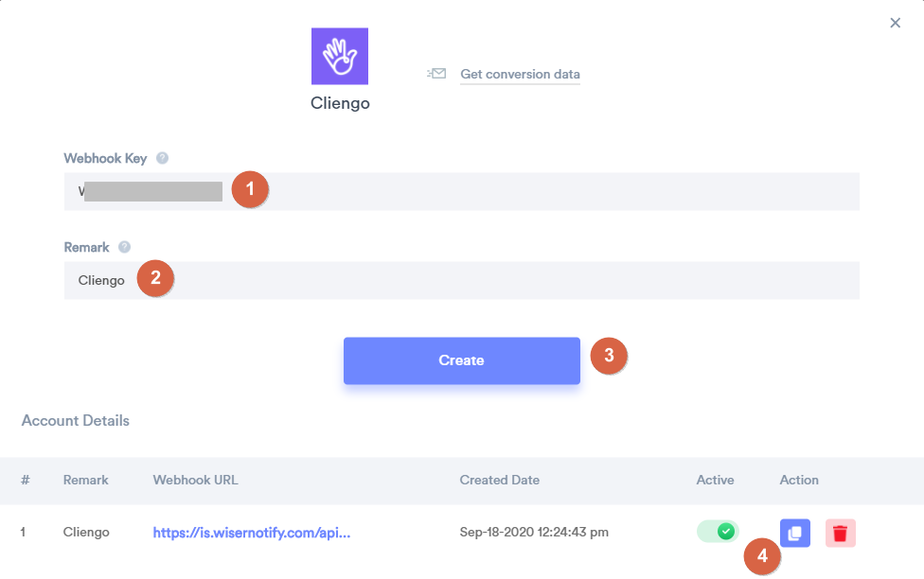Focus the Remark input field containing Cliengo
This screenshot has height=579, width=924.
[461, 280]
